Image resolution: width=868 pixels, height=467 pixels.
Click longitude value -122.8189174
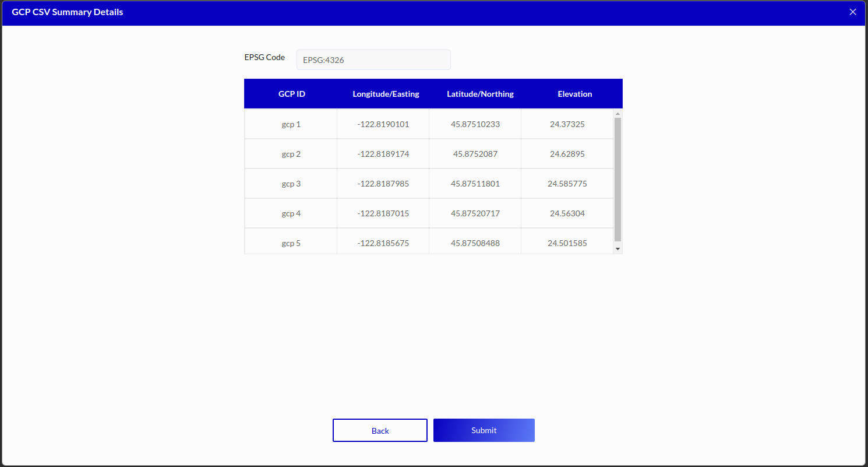[383, 154]
